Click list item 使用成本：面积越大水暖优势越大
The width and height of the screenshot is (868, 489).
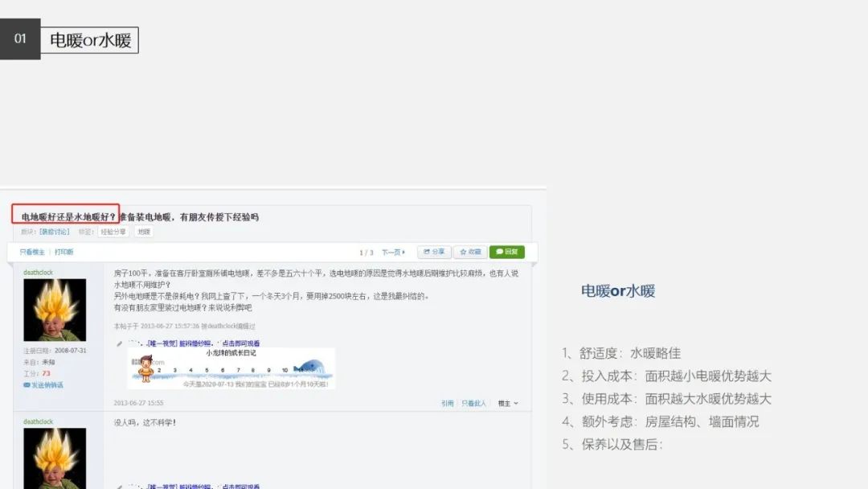pyautogui.click(x=666, y=399)
